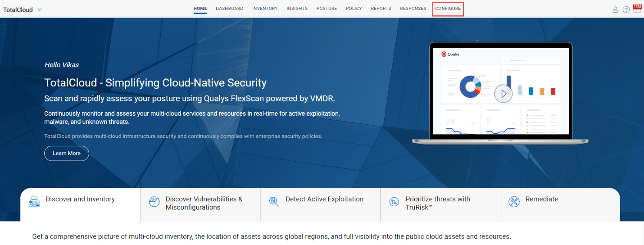644x245 pixels.
Task: Click the gauge icon for Discover Vulnerabilities
Action: point(154,201)
